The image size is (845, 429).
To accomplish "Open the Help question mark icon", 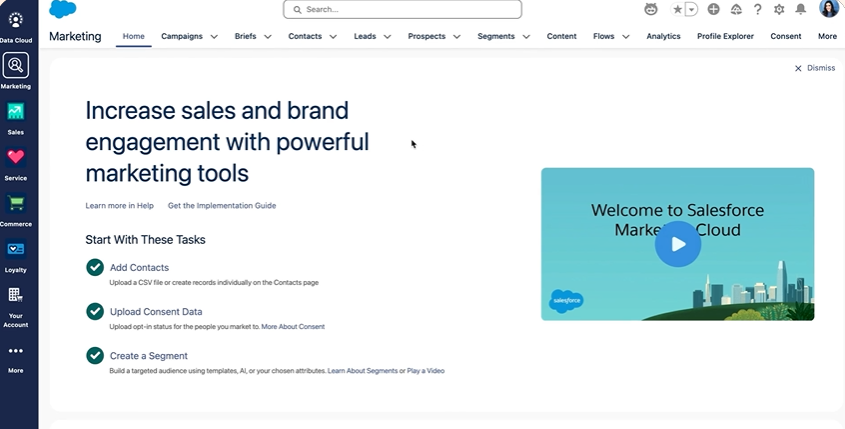I will click(x=758, y=9).
